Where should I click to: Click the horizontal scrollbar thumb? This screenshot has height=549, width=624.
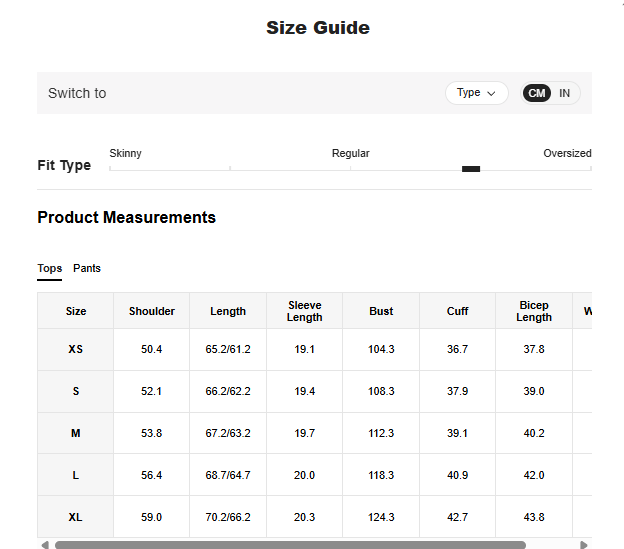pos(290,545)
